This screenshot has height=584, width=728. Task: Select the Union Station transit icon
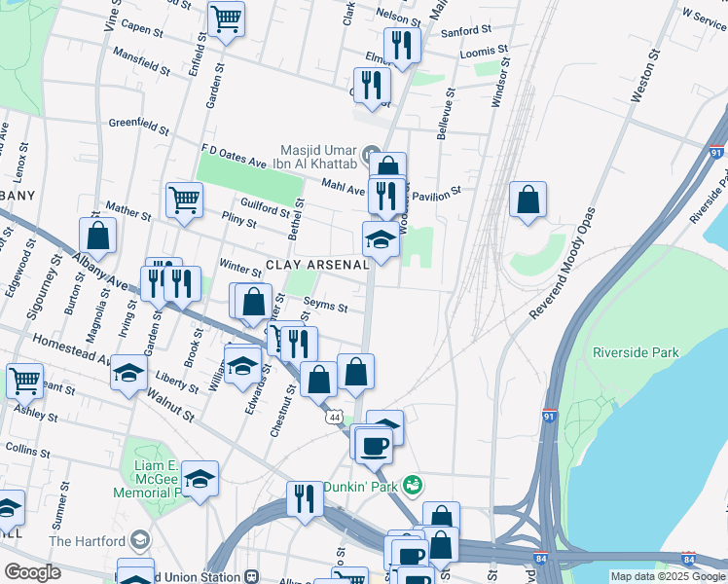[x=252, y=576]
